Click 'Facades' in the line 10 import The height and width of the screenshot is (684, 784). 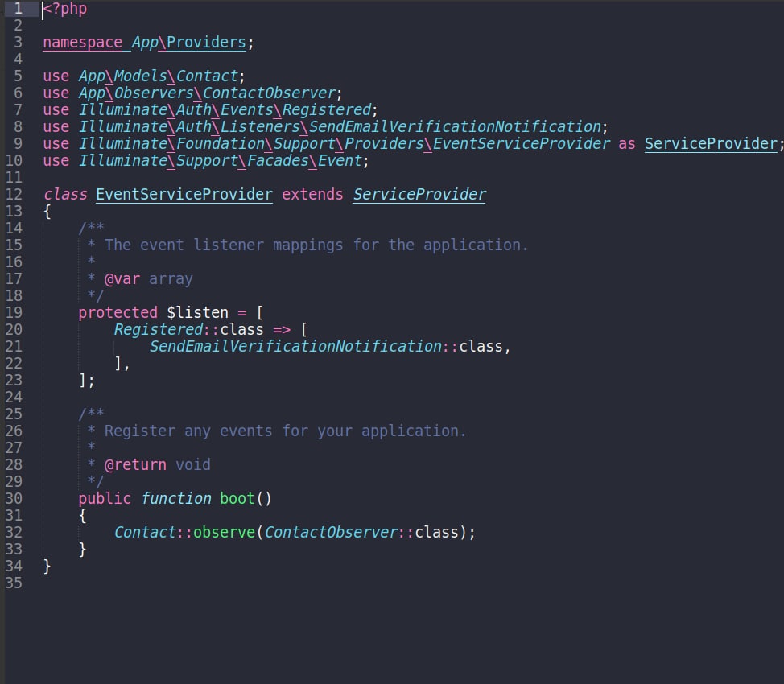(278, 161)
